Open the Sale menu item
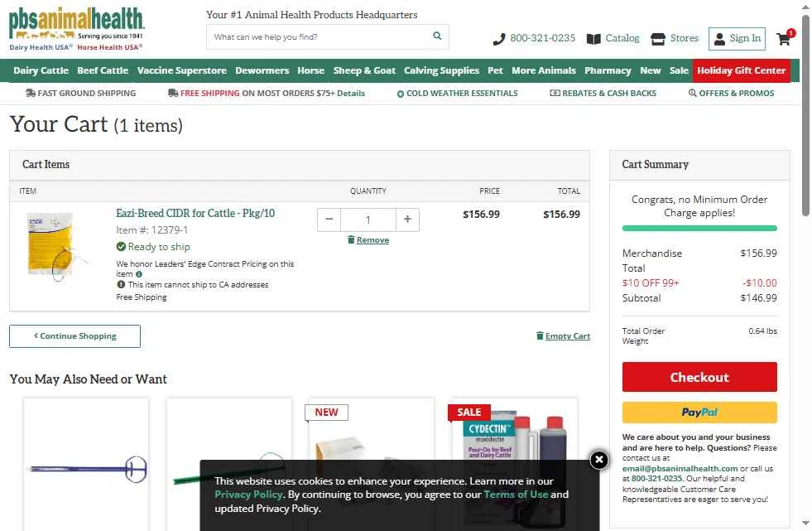Viewport: 812px width, 531px height. [679, 70]
